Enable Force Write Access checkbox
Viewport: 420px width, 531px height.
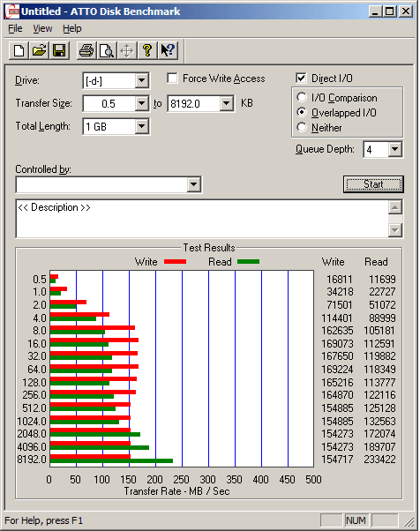tap(172, 79)
